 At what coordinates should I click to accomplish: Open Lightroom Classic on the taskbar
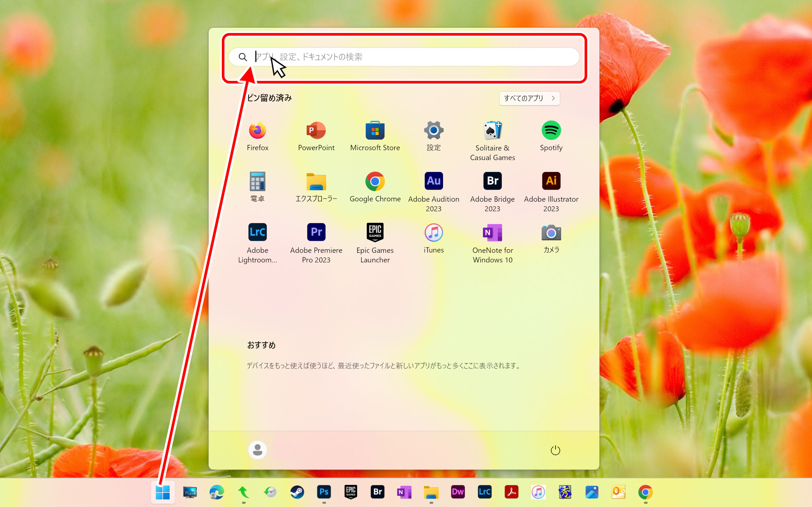pyautogui.click(x=485, y=492)
